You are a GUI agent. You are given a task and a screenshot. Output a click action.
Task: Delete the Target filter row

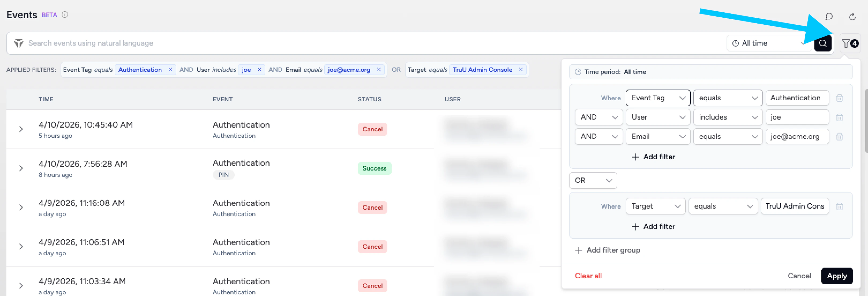click(x=839, y=206)
